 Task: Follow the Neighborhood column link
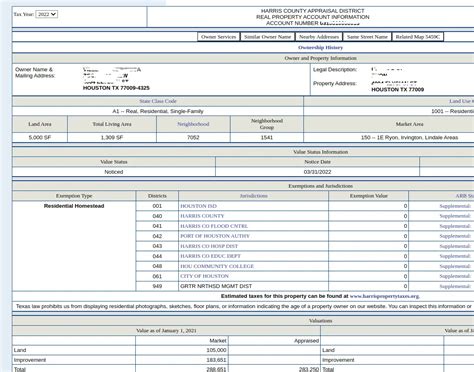pyautogui.click(x=193, y=124)
